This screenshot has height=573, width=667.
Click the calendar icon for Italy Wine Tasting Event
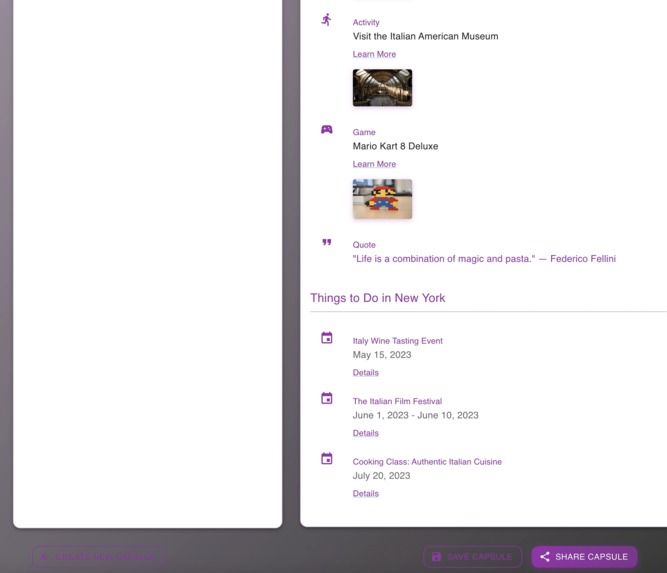pos(326,338)
